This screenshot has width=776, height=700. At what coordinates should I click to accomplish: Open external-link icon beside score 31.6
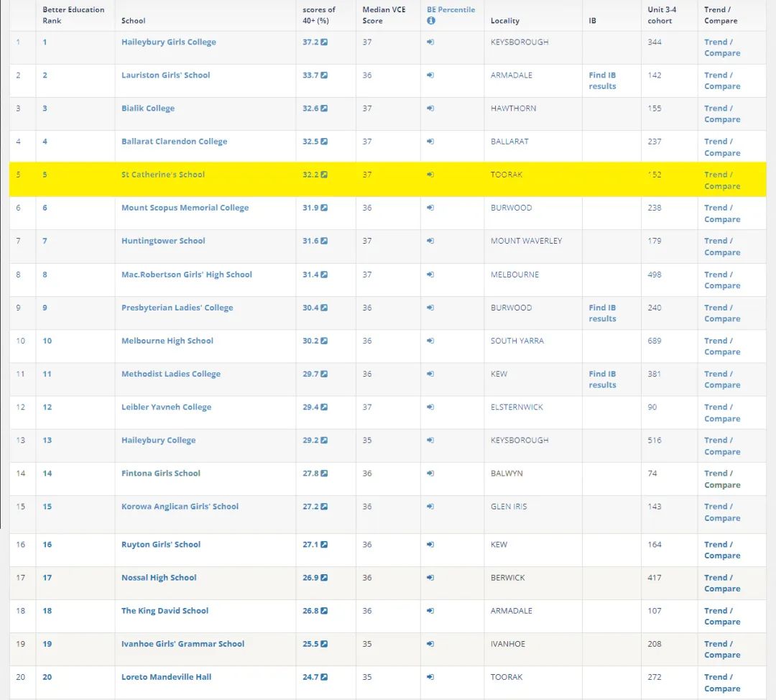point(324,241)
